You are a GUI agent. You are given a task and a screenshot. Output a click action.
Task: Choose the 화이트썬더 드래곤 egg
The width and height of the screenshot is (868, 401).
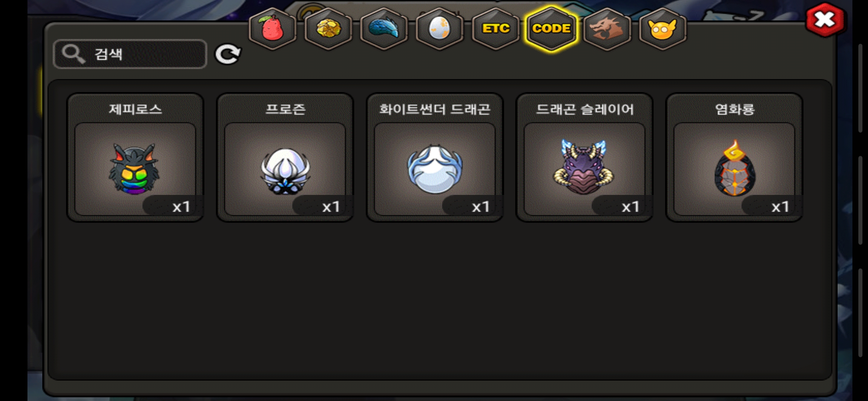pyautogui.click(x=435, y=157)
